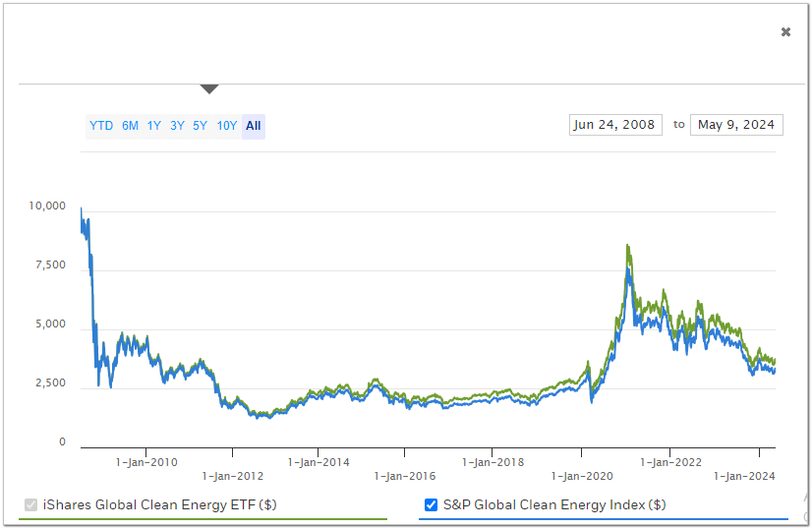812x529 pixels.
Task: Switch chart range to 6M
Action: [x=130, y=126]
